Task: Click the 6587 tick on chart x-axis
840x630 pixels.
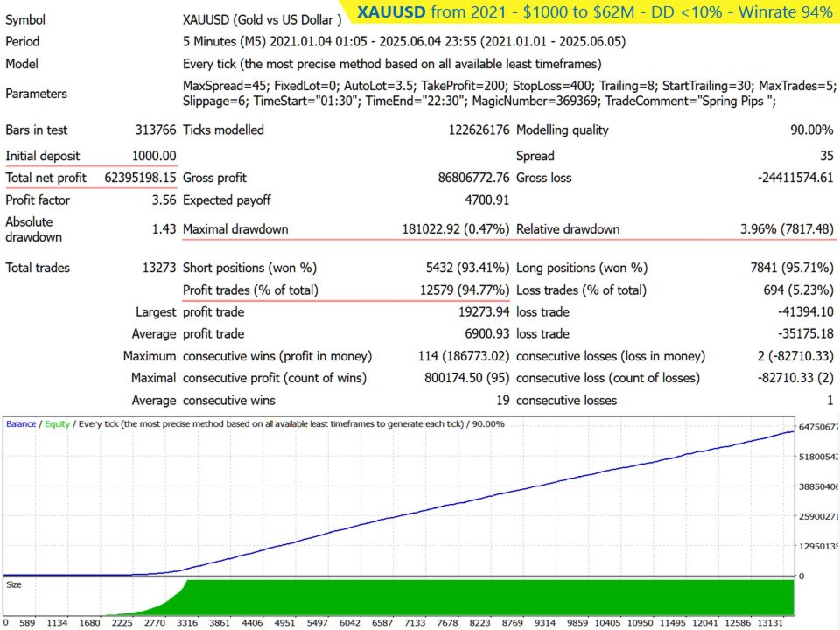Action: click(x=382, y=623)
